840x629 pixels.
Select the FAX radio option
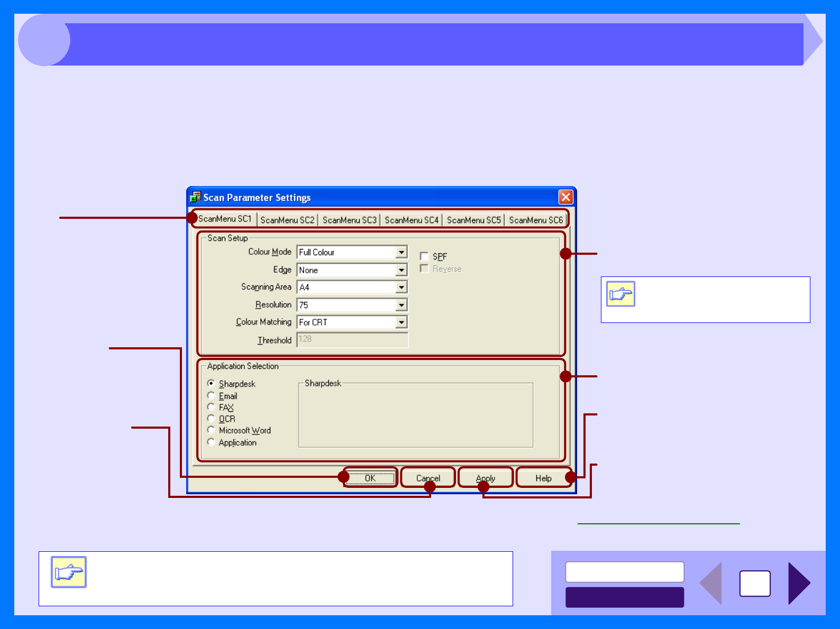tap(211, 407)
